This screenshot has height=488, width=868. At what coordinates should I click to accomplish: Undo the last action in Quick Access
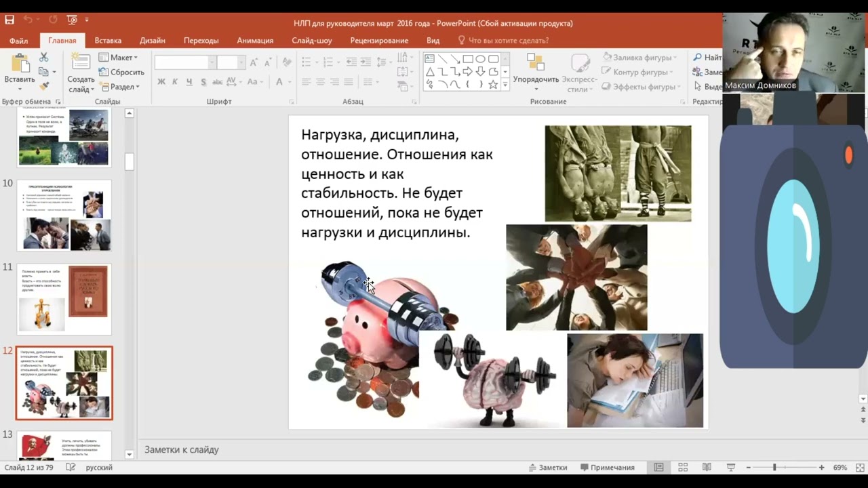point(28,20)
